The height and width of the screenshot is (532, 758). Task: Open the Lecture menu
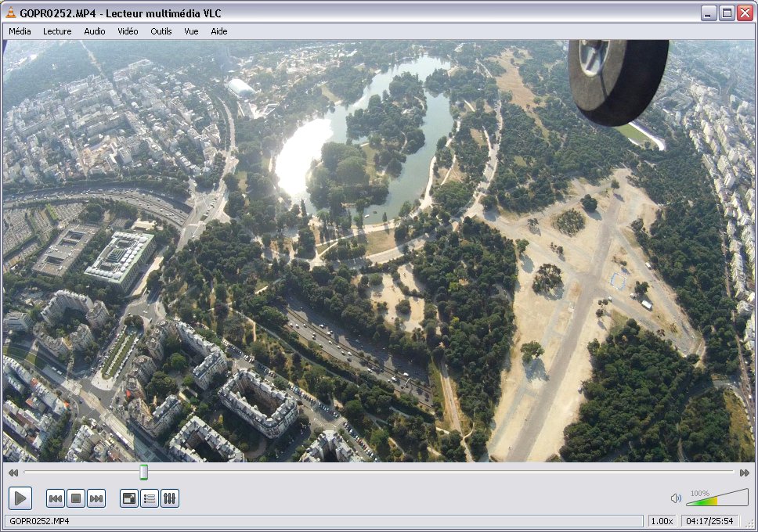click(57, 31)
